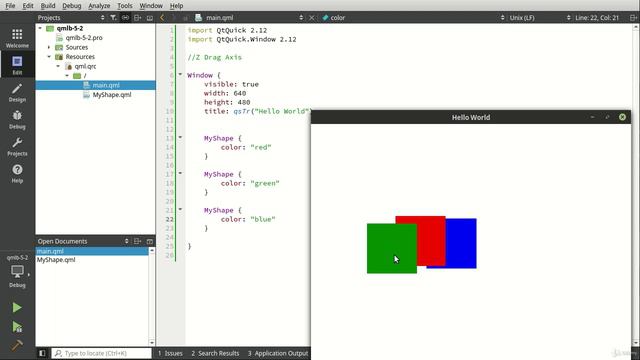Viewport: 640px width, 360px height.
Task: Fold the red MyShape block
Action: (x=180, y=138)
